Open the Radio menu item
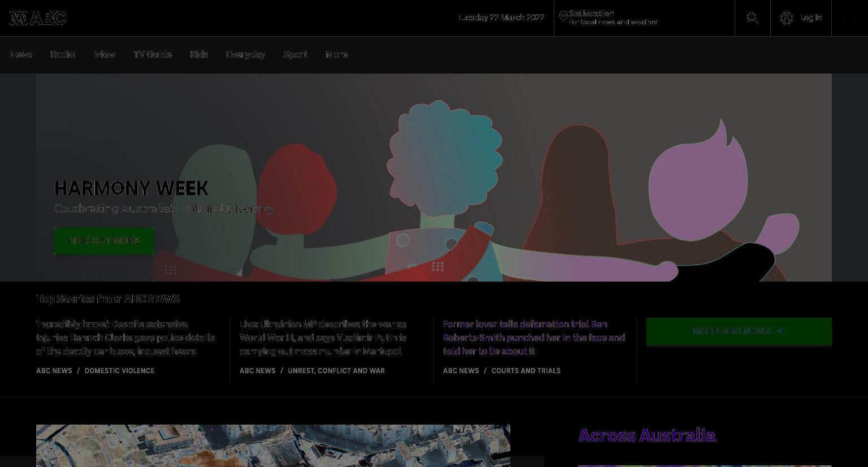 (62, 54)
